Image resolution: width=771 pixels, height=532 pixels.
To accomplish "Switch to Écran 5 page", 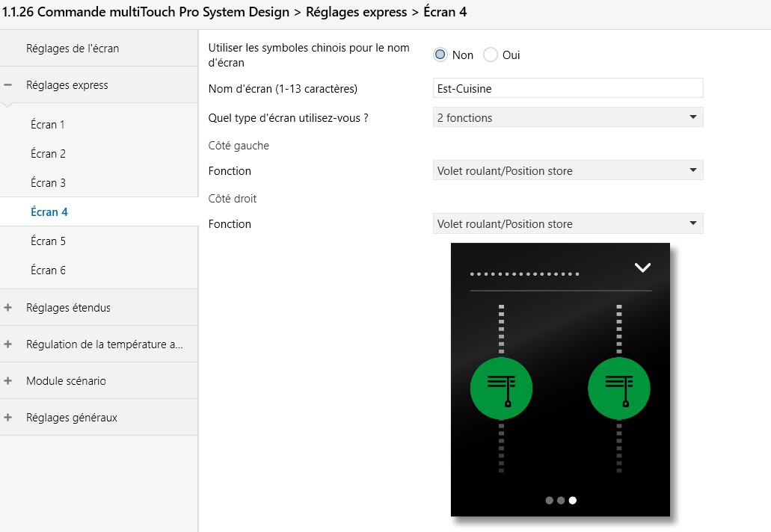I will (x=48, y=241).
